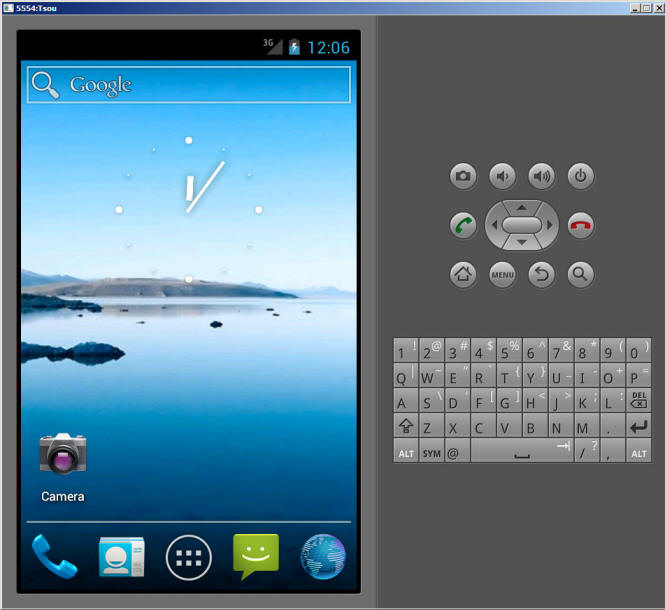The image size is (665, 610).
Task: Click the green call button
Action: (463, 225)
